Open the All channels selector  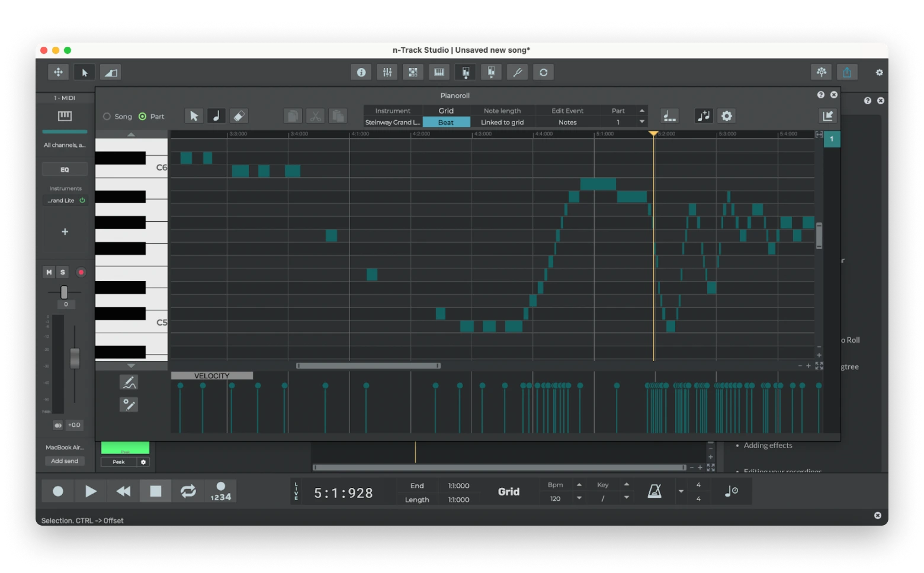click(65, 145)
